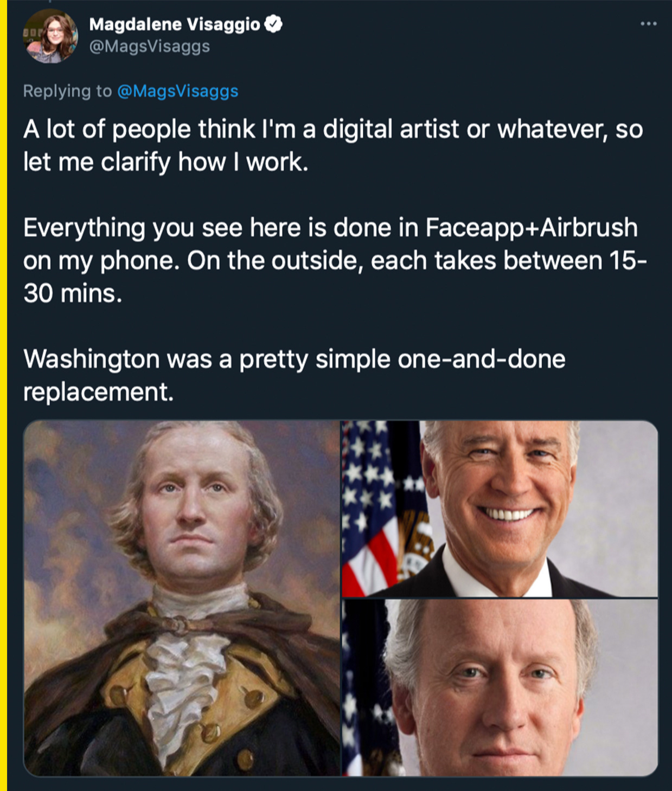
Task: Click the tweet line about digital artist
Action: (333, 130)
